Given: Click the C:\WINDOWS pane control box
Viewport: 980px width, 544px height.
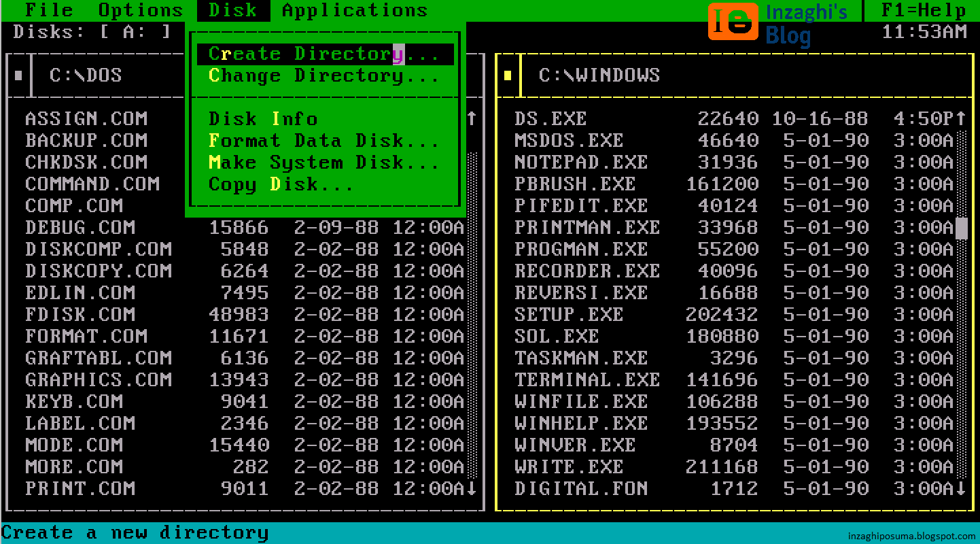Looking at the screenshot, I should click(508, 75).
